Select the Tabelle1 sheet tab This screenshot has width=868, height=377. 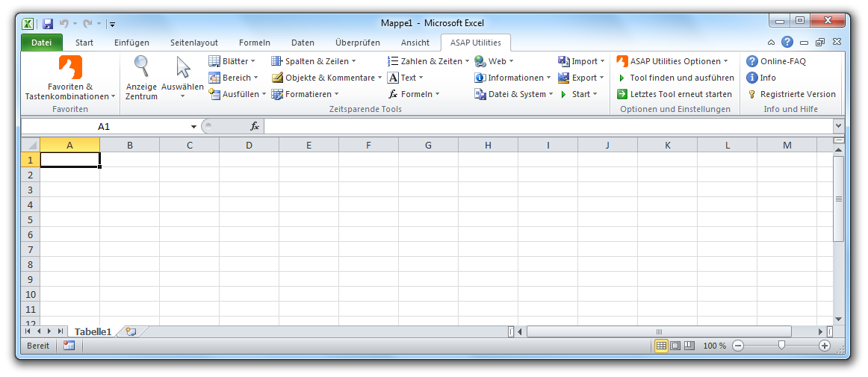[x=93, y=331]
